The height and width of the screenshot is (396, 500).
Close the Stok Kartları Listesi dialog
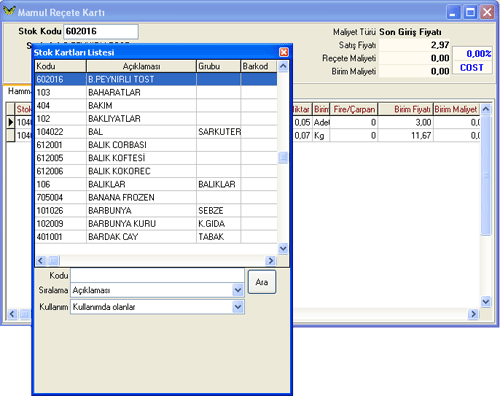pos(284,52)
